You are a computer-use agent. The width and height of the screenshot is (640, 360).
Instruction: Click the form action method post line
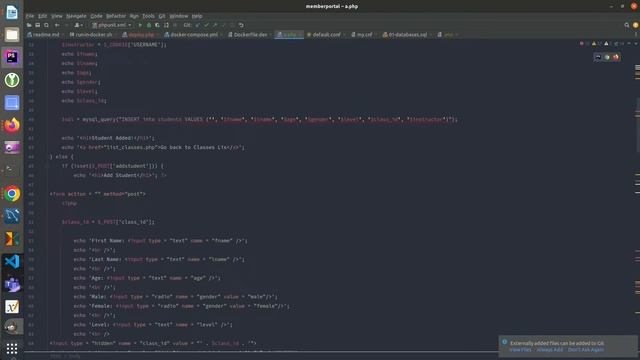click(98, 194)
